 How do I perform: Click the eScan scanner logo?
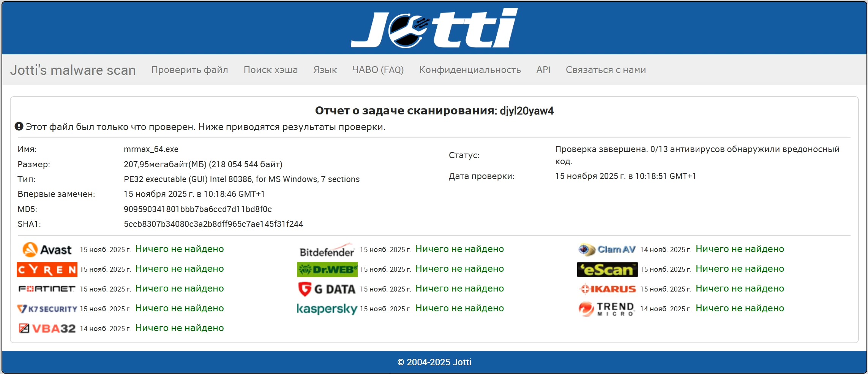point(607,269)
